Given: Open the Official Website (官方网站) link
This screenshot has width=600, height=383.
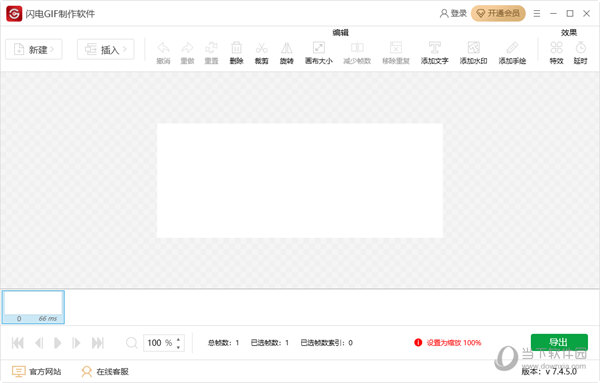Looking at the screenshot, I should [36, 372].
